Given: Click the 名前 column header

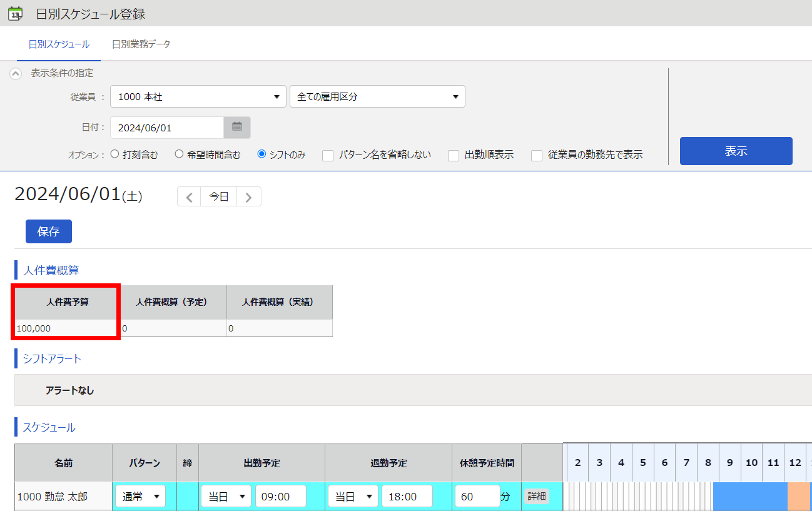Looking at the screenshot, I should (x=63, y=463).
